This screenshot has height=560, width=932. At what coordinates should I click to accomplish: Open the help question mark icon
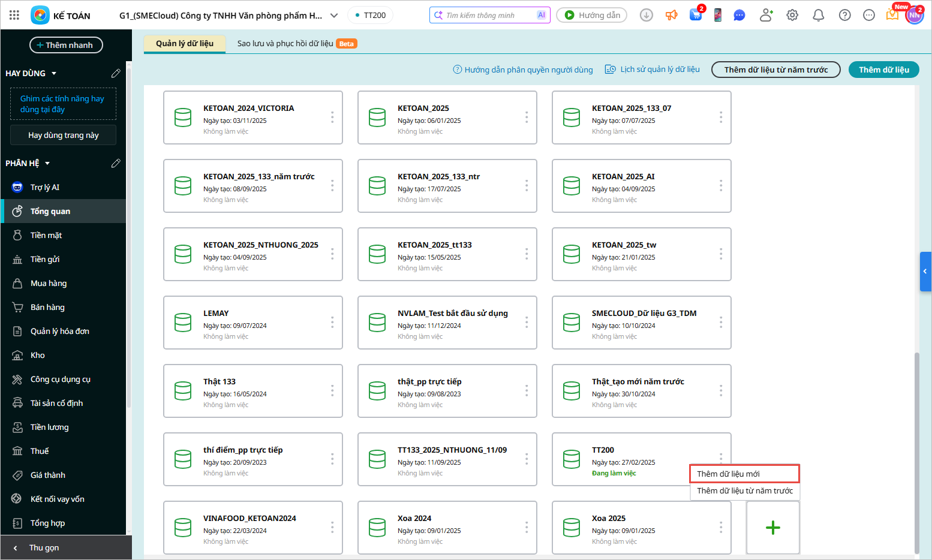844,15
